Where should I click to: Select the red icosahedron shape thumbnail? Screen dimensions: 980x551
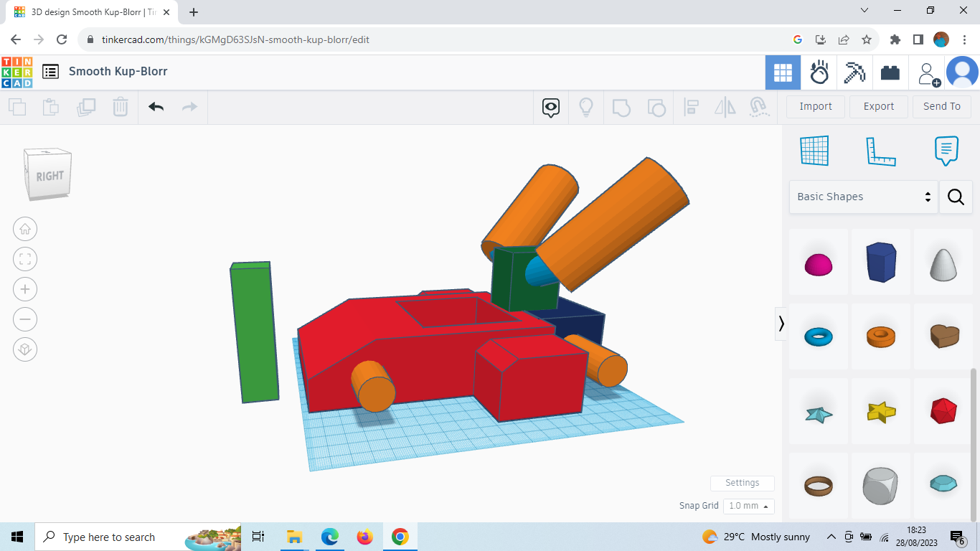pos(943,410)
